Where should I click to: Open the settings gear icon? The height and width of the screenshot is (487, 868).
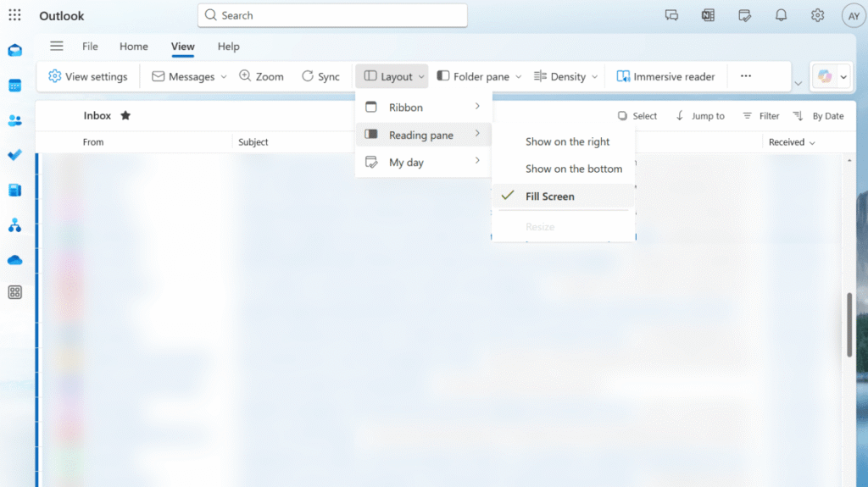click(817, 15)
